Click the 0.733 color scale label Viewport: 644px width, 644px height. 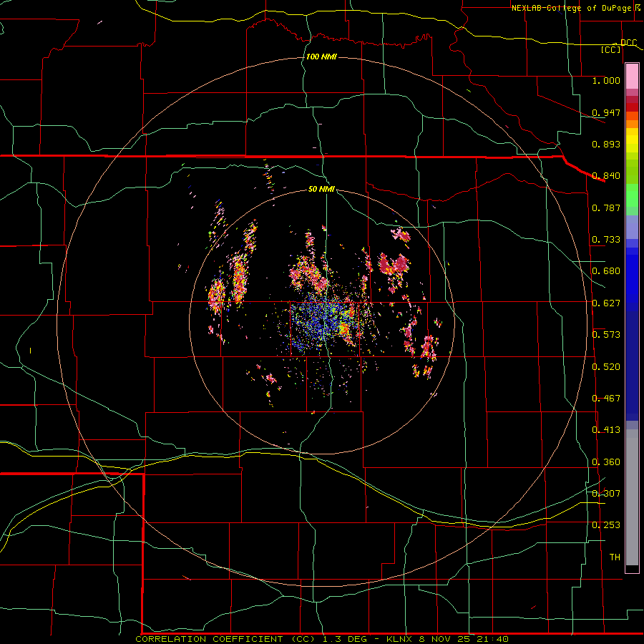coord(606,240)
